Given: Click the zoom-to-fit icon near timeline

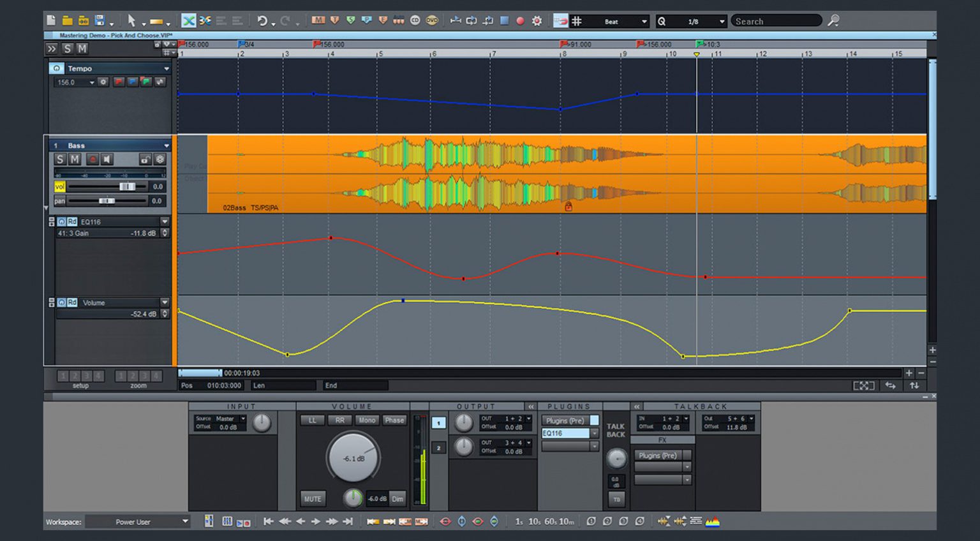Looking at the screenshot, I should point(863,385).
